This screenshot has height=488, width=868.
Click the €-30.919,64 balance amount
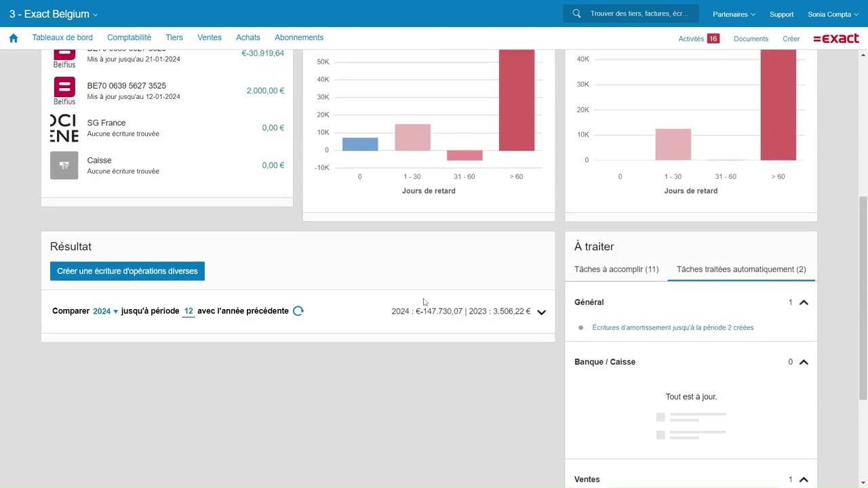(263, 54)
